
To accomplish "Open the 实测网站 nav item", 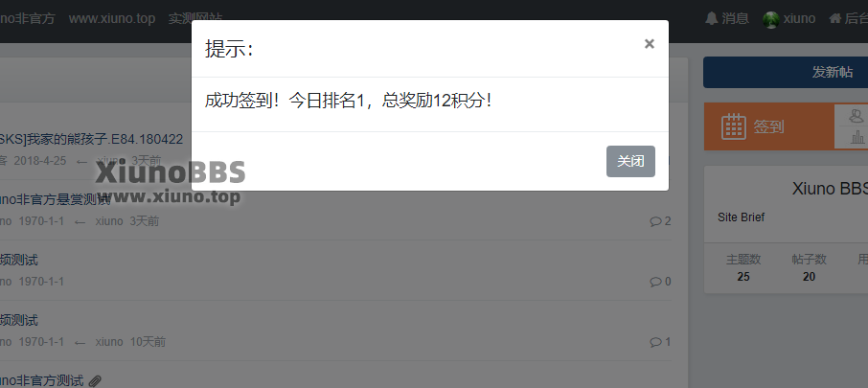I will [x=195, y=18].
